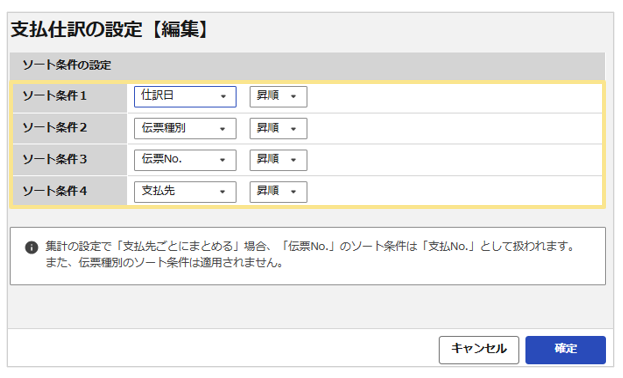The image size is (623, 378).
Task: Open the ソート条件3 field dropdown showing 伝票No.
Action: pyautogui.click(x=185, y=160)
